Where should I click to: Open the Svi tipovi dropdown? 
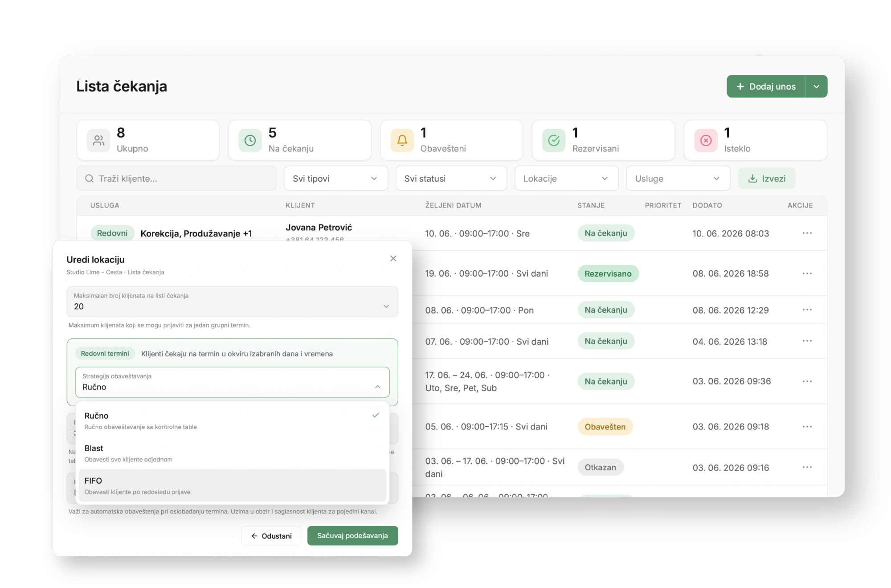[335, 178]
